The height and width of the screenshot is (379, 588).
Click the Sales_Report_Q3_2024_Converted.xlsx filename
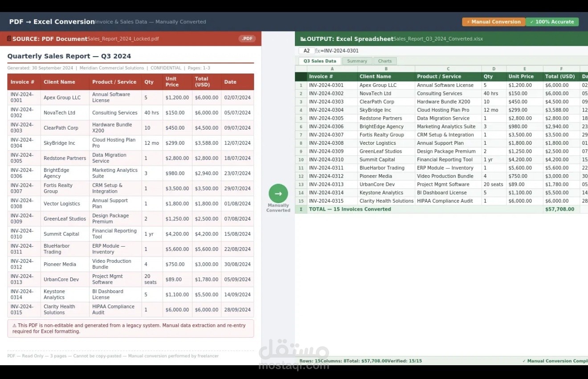(x=438, y=39)
